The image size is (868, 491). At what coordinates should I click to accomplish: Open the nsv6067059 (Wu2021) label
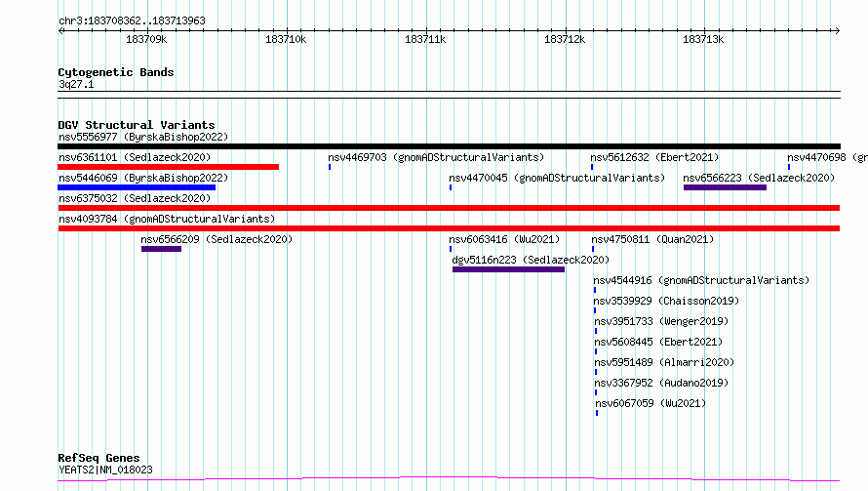click(x=651, y=403)
